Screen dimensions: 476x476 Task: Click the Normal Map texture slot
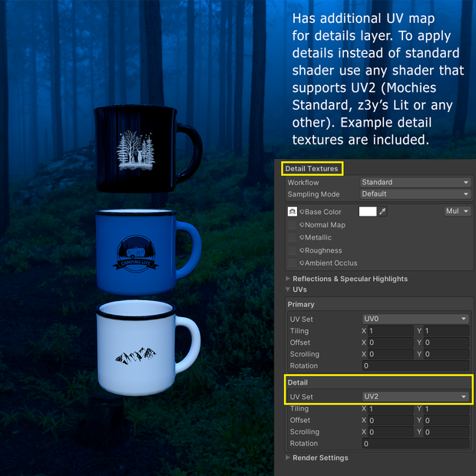pyautogui.click(x=293, y=225)
